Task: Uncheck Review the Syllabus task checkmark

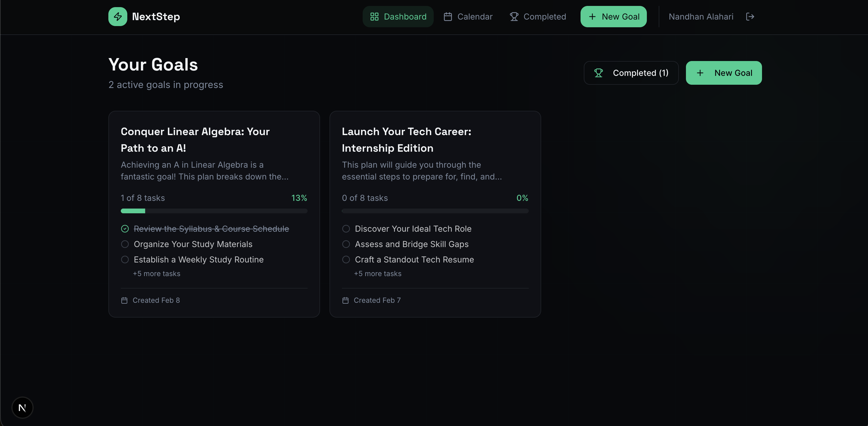Action: click(125, 229)
